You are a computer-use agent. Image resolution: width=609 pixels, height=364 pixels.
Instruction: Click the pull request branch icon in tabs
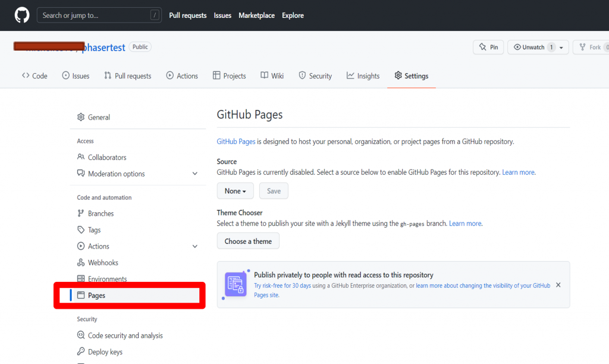tap(108, 76)
